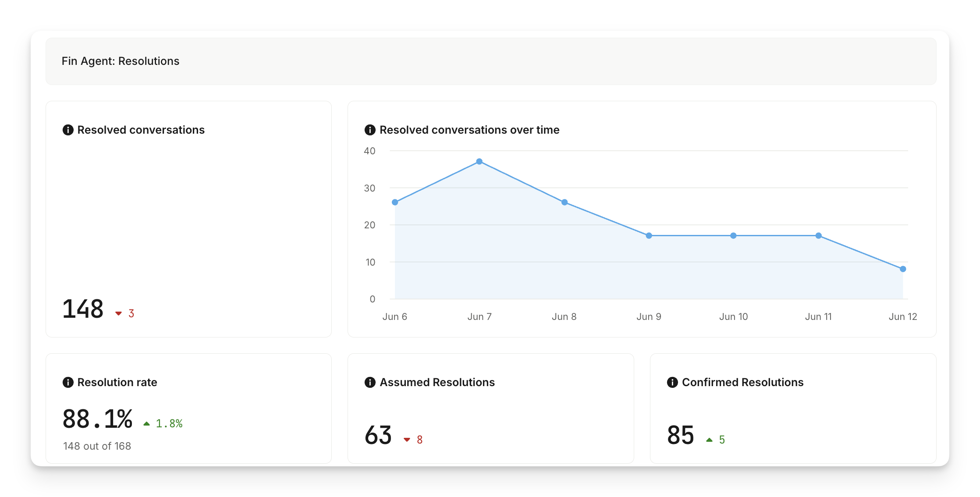
Task: Click the Jun 11 data point
Action: click(x=818, y=236)
